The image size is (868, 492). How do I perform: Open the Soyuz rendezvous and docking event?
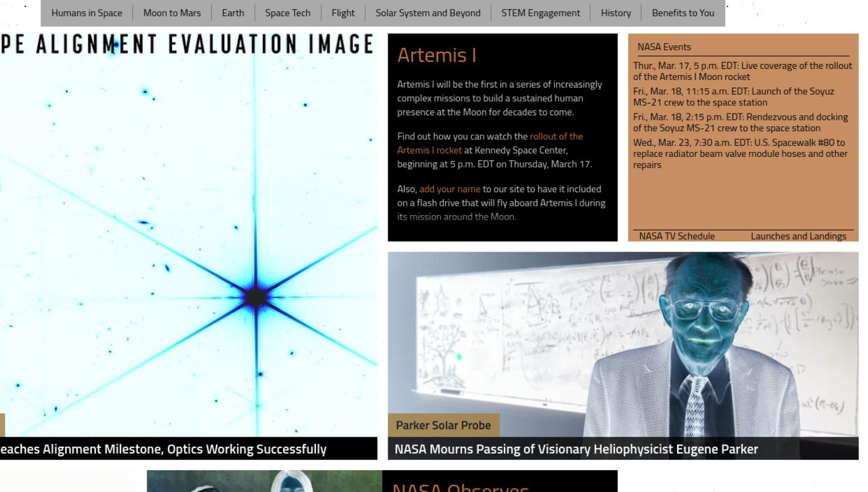tap(741, 123)
